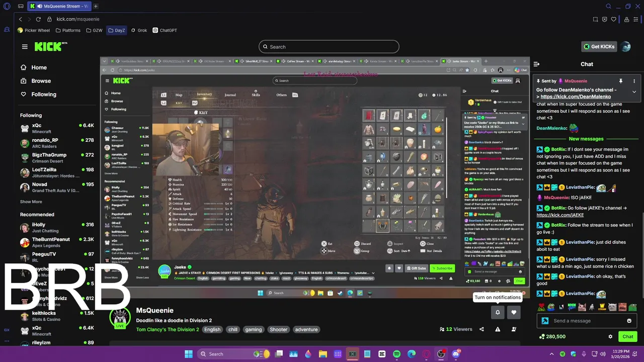The height and width of the screenshot is (362, 644).
Task: Open the volume control in system tray
Action: coord(602,354)
